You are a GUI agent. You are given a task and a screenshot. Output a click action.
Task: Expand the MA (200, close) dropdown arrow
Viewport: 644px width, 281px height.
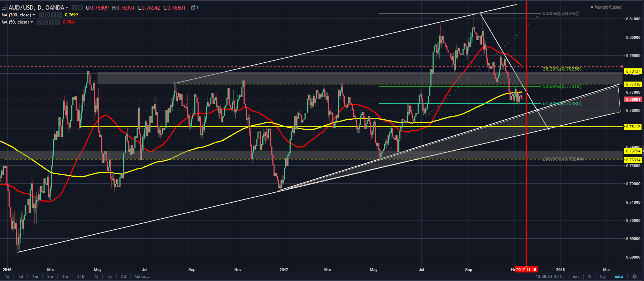tap(34, 15)
